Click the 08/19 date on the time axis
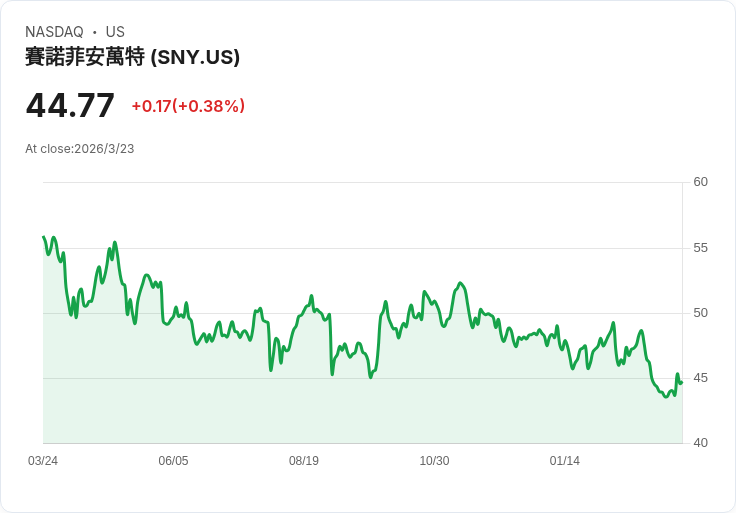 pyautogui.click(x=304, y=461)
